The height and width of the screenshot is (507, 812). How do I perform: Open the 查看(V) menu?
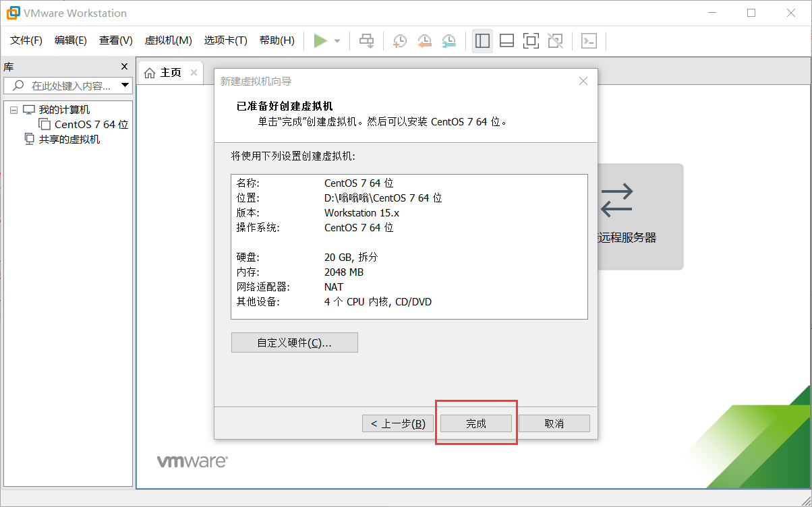(x=116, y=40)
